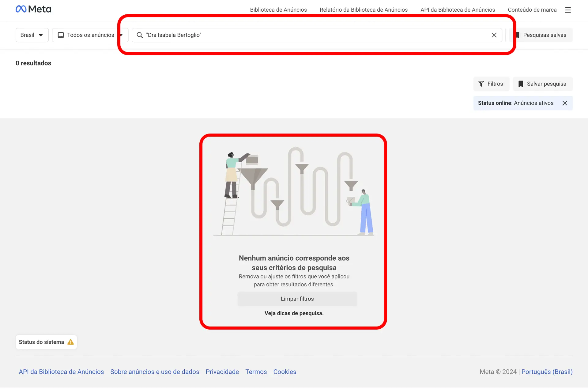Click inside the search input field
This screenshot has height=389, width=588.
click(317, 35)
